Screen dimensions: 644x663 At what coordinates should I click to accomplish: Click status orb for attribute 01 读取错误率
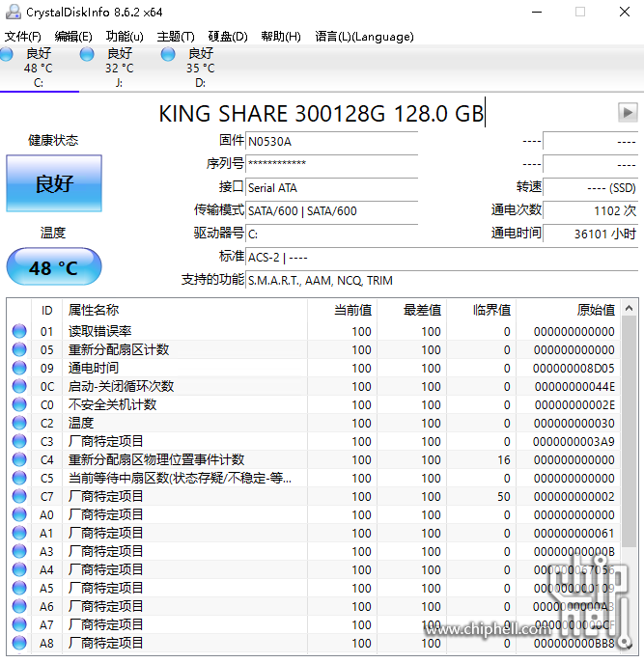coord(19,331)
